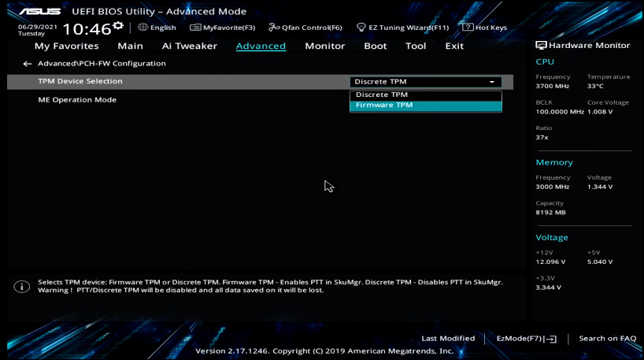This screenshot has height=360, width=644.
Task: Open the Hot Keys help
Action: tap(484, 28)
